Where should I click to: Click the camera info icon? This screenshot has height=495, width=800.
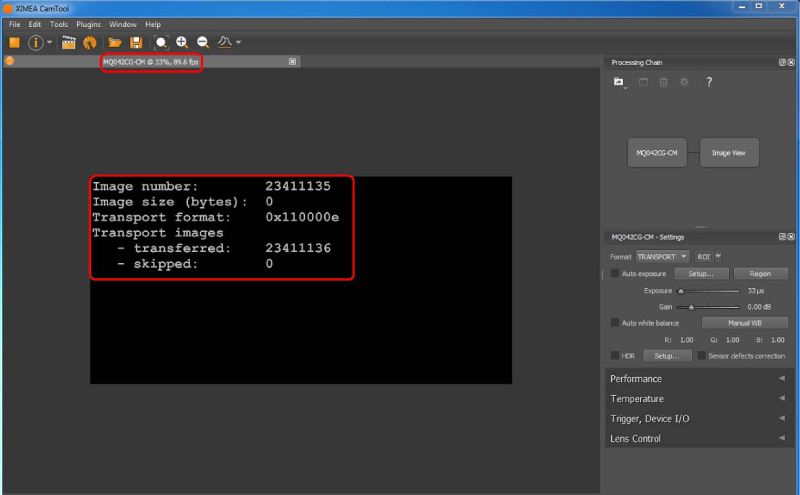click(x=36, y=43)
